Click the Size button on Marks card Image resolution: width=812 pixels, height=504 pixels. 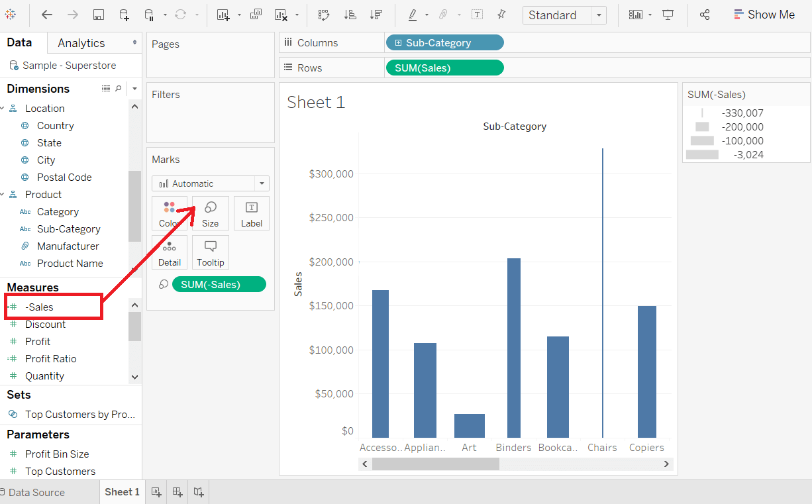[211, 213]
